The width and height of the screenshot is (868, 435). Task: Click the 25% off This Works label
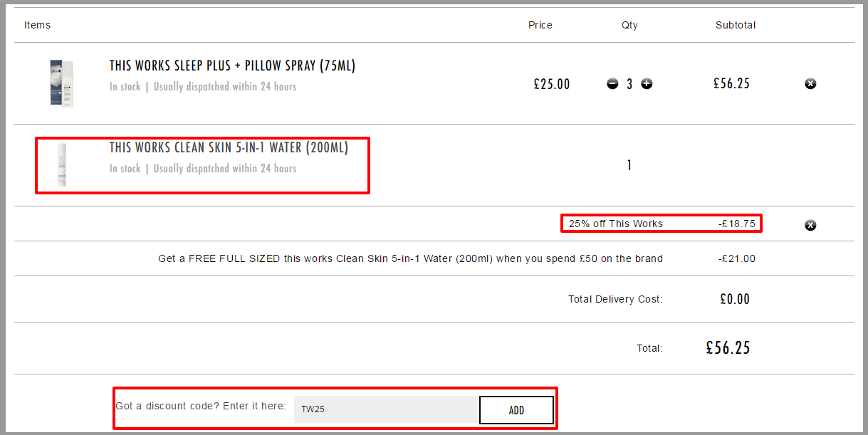(x=616, y=224)
